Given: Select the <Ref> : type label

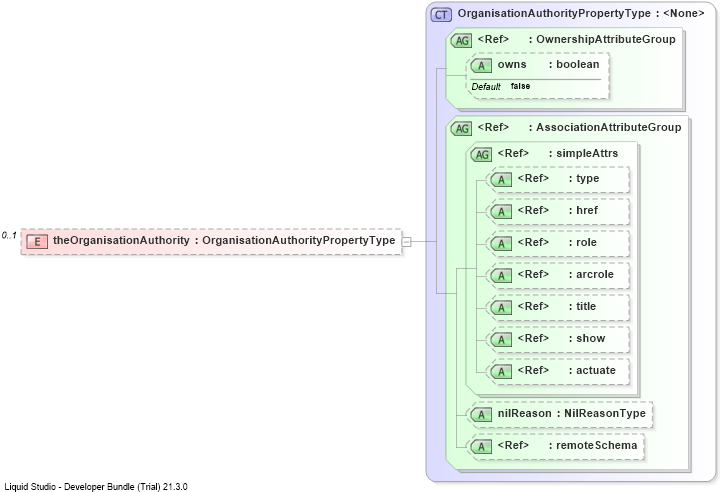Looking at the screenshot, I should [x=558, y=178].
